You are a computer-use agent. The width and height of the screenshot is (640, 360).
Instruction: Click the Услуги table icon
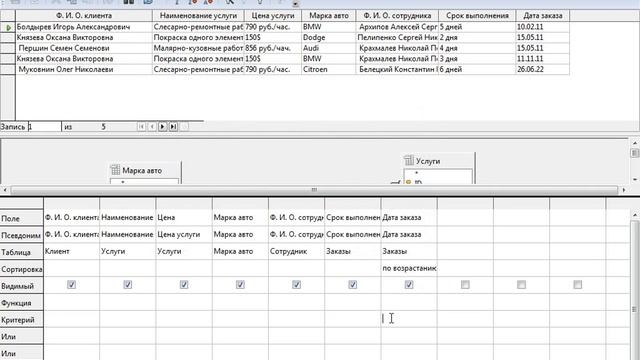(409, 160)
